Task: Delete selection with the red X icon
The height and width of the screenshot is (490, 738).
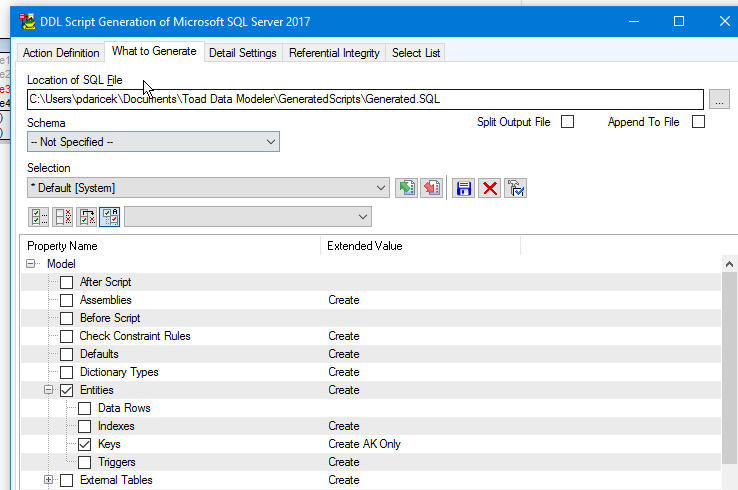Action: point(489,188)
